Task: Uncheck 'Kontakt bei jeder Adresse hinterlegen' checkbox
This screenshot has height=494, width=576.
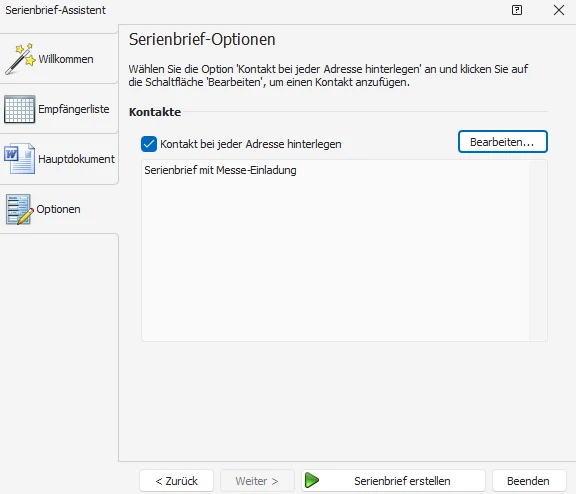Action: [x=149, y=144]
